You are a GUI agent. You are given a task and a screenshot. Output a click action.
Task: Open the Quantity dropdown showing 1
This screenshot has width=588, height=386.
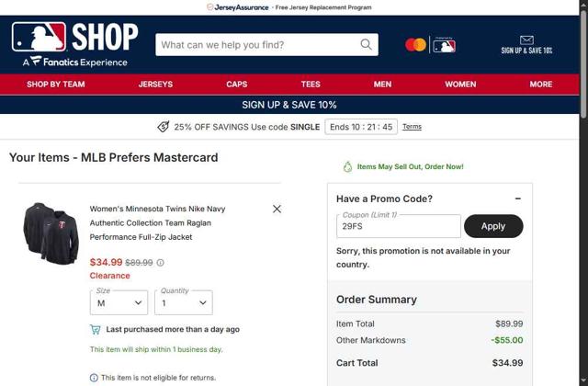pyautogui.click(x=184, y=302)
